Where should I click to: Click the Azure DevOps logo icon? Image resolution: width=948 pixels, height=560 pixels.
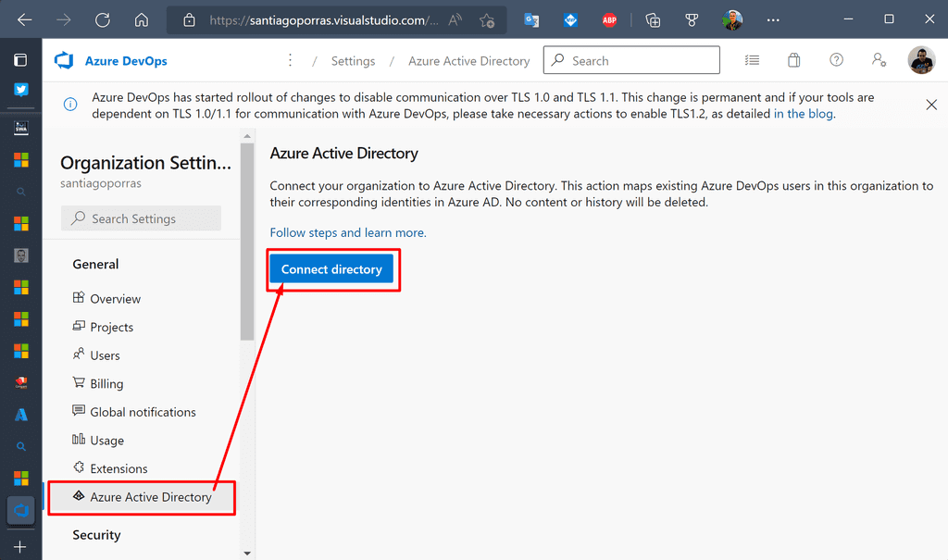(x=64, y=60)
